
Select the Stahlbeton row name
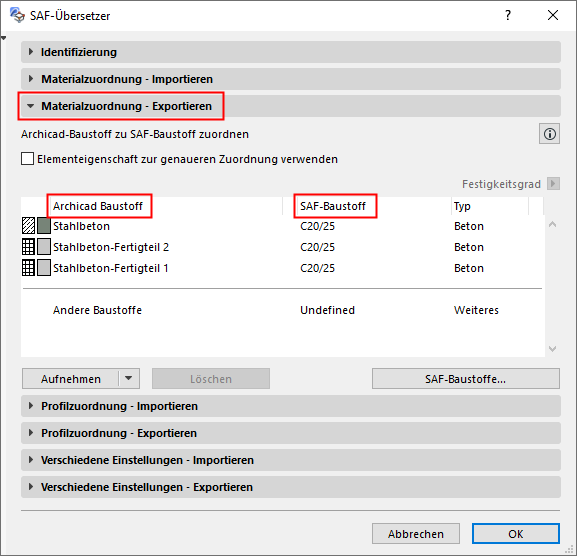coord(81,226)
